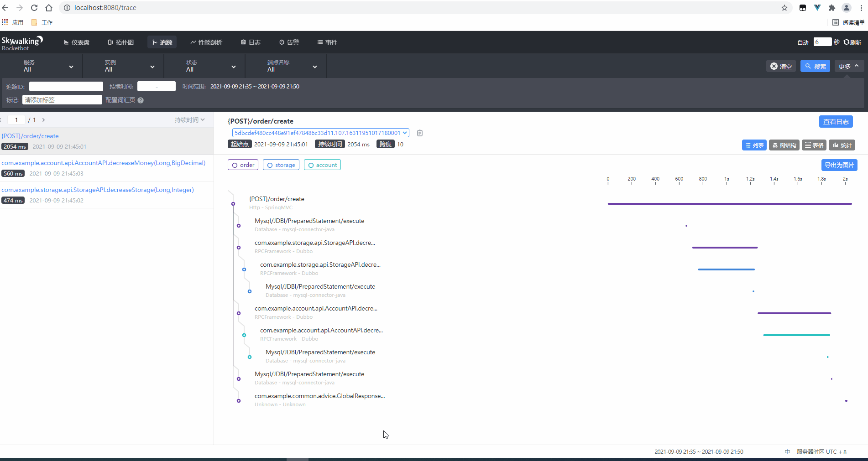Open the 拓扑图 topology tab
This screenshot has height=461, width=868.
point(120,42)
